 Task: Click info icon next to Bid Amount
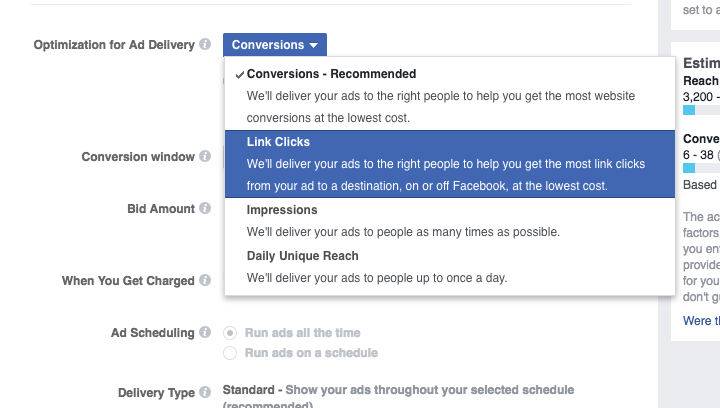[204, 209]
